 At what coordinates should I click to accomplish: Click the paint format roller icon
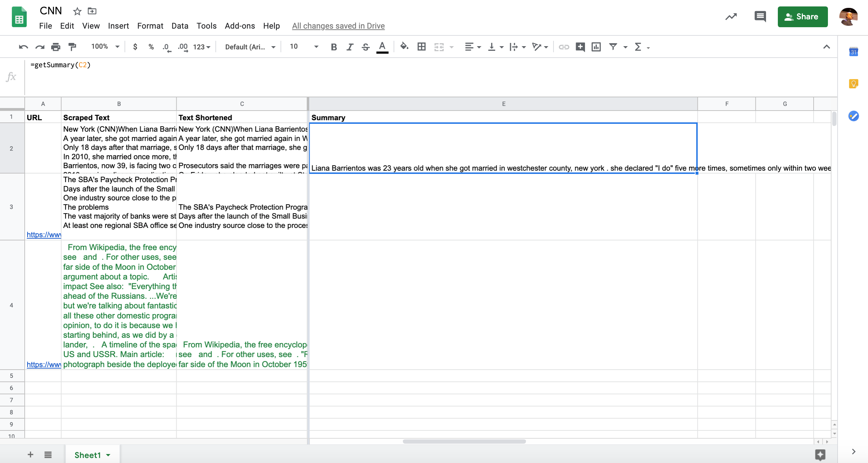click(72, 47)
